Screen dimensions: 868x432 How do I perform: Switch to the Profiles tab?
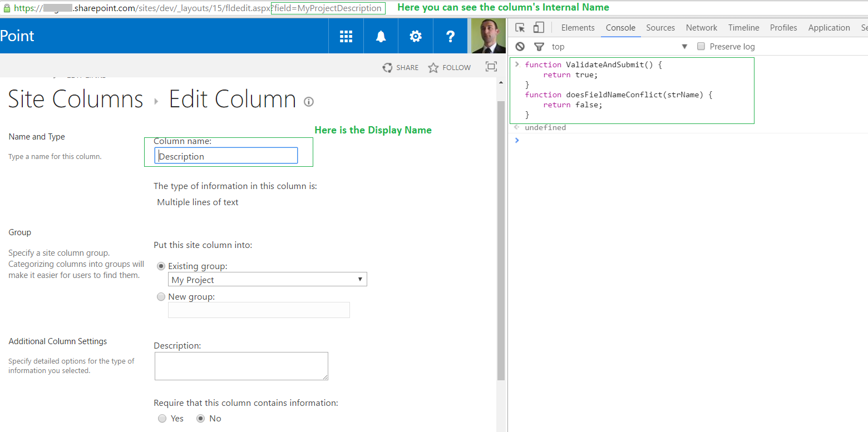[784, 28]
